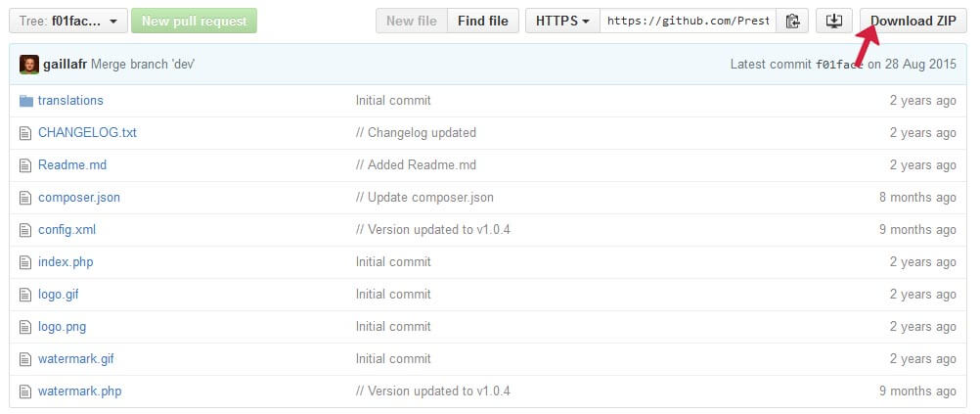Open the watermark.gif file link
Viewport: 980px width, 414px height.
click(x=76, y=359)
